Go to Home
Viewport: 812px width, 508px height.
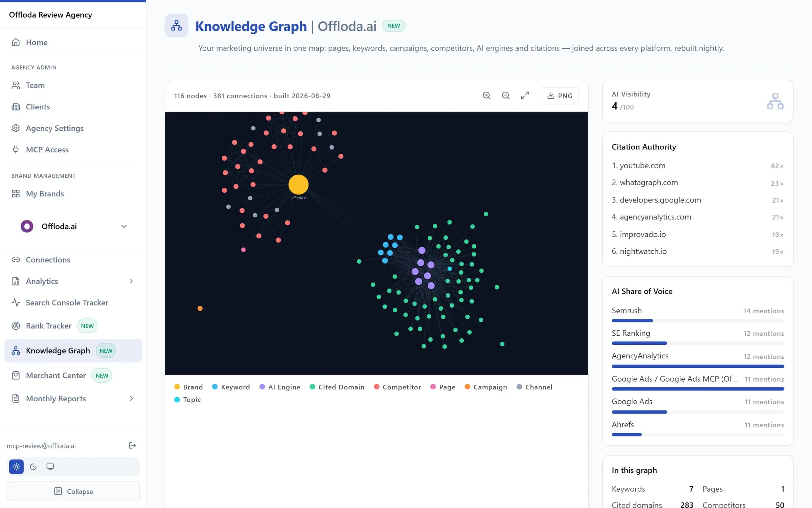(73, 42)
